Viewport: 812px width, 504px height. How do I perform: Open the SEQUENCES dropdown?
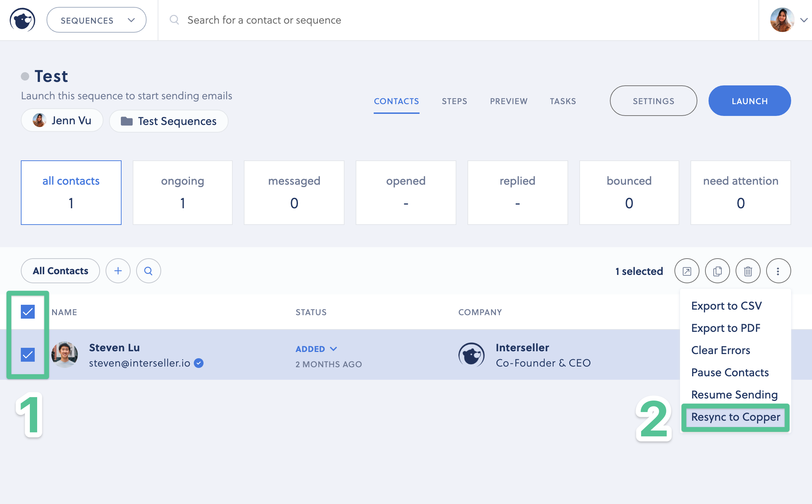click(x=97, y=20)
